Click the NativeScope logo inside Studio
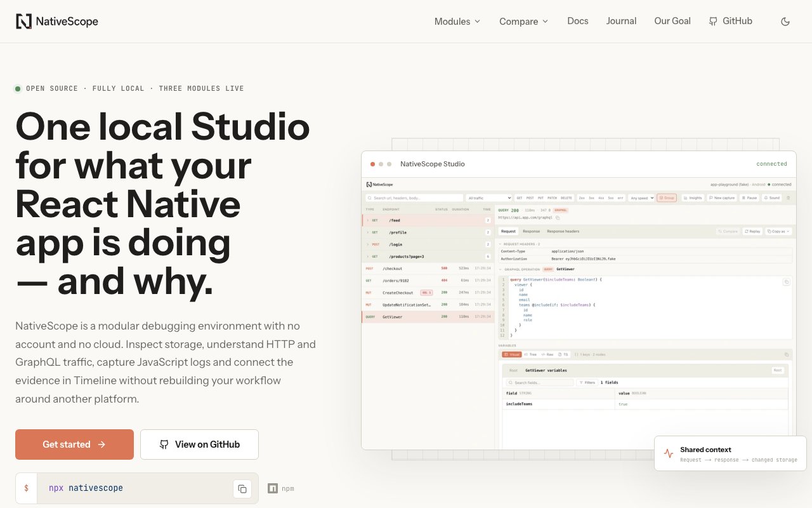Viewport: 812px width, 508px height. tap(379, 184)
